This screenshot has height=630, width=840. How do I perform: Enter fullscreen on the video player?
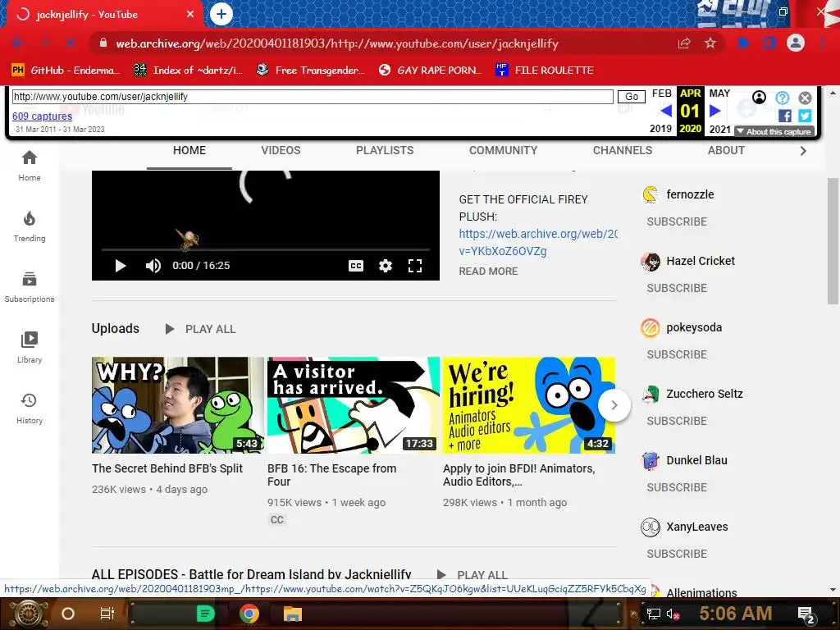click(x=415, y=266)
